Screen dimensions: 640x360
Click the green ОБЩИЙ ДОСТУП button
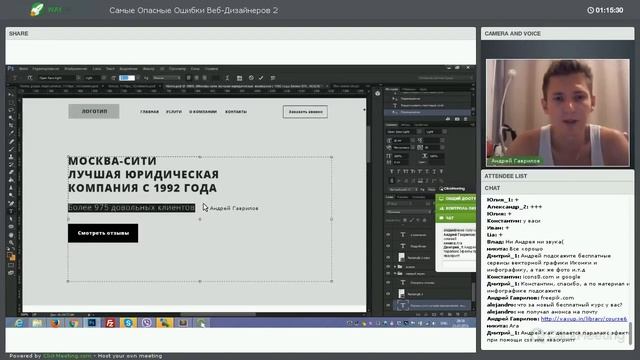pos(456,198)
